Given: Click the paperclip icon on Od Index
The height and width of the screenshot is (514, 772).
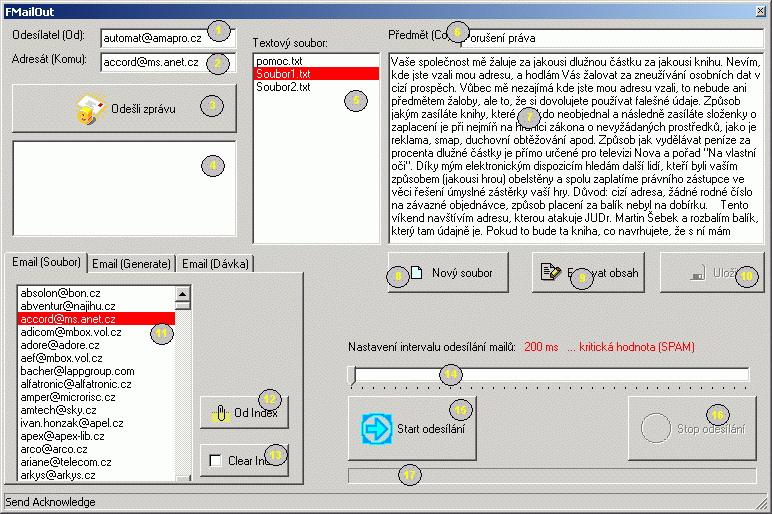Looking at the screenshot, I should [x=221, y=413].
